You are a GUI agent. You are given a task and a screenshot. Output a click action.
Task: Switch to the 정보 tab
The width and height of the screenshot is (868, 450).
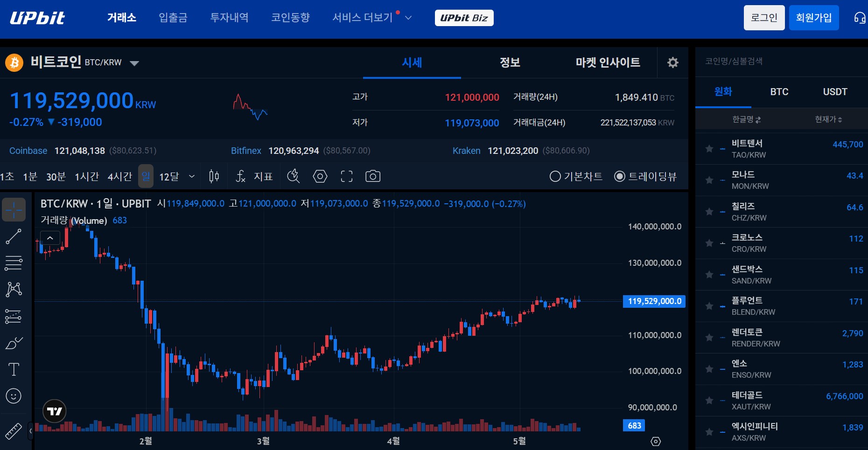pos(510,62)
